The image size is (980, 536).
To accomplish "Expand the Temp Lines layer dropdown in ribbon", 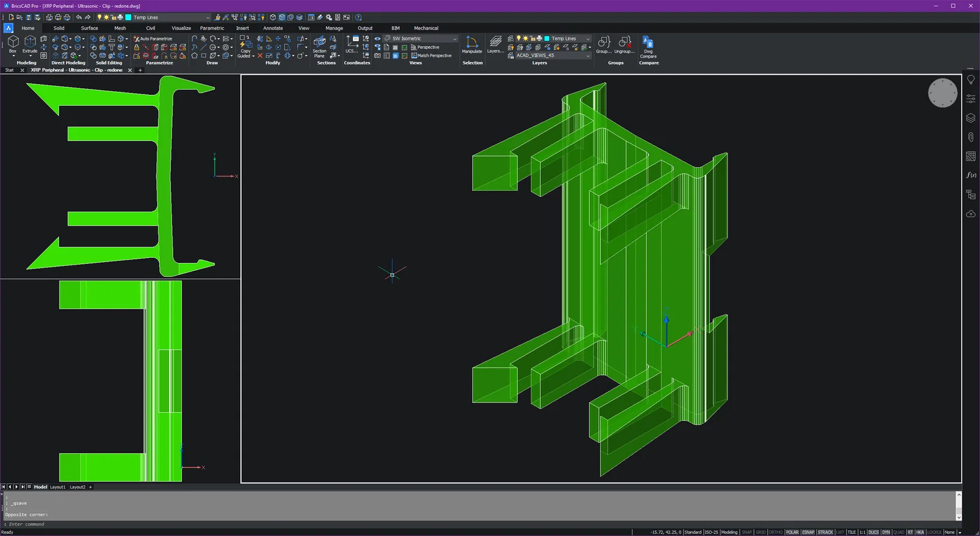I will coord(588,39).
